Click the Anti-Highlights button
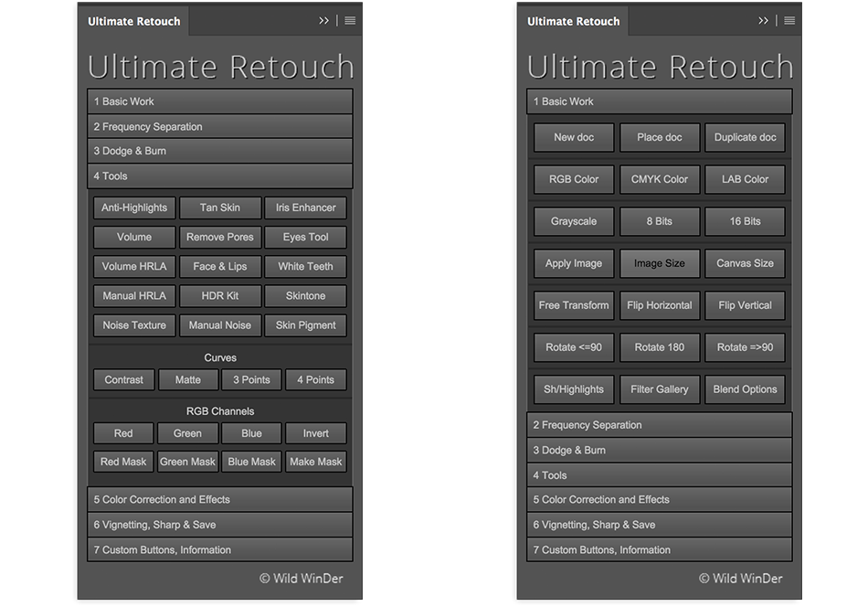The height and width of the screenshot is (607, 868). pos(134,208)
